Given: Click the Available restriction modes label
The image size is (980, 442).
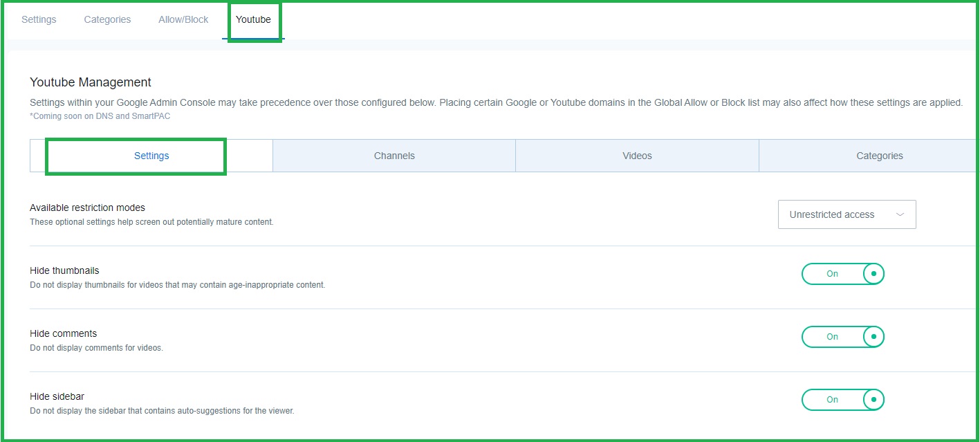Looking at the screenshot, I should pos(88,208).
